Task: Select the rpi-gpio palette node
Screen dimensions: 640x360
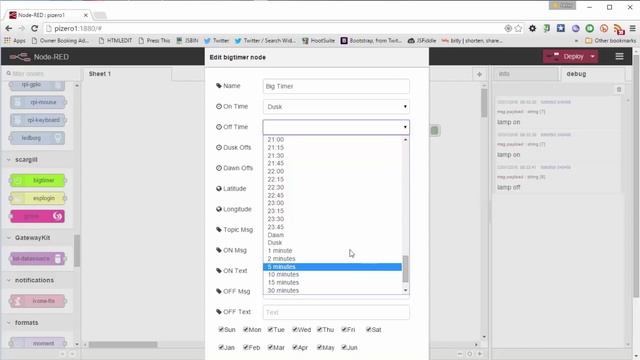Action: (x=38, y=84)
